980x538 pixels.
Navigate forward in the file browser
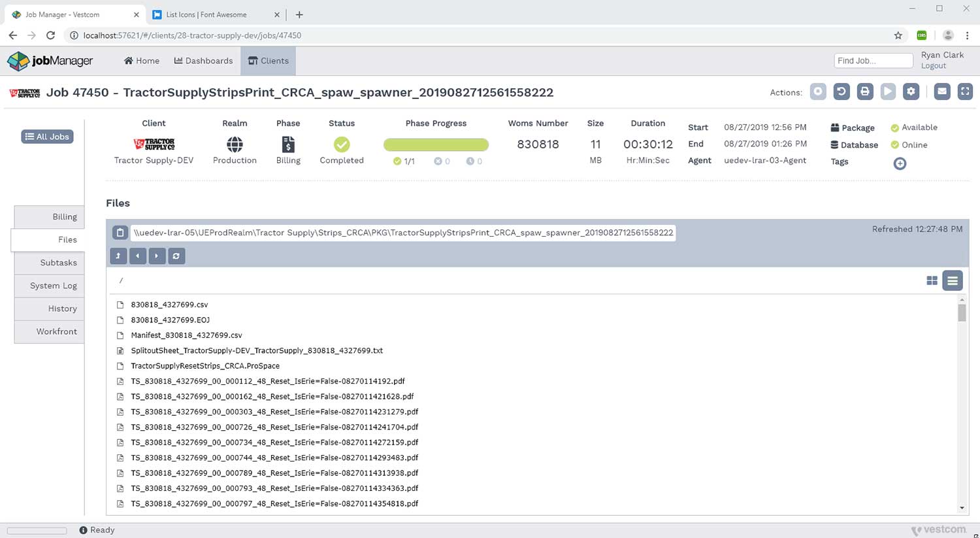click(157, 256)
